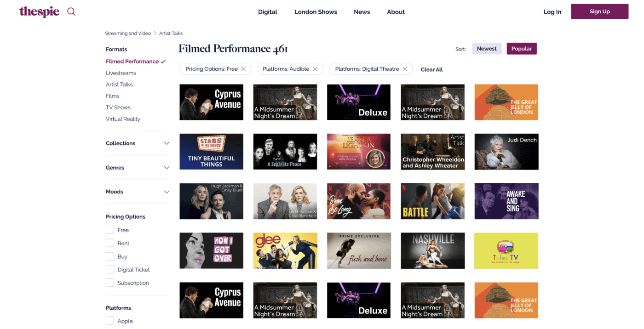
Task: Select the Livestreams format link
Action: pyautogui.click(x=121, y=73)
